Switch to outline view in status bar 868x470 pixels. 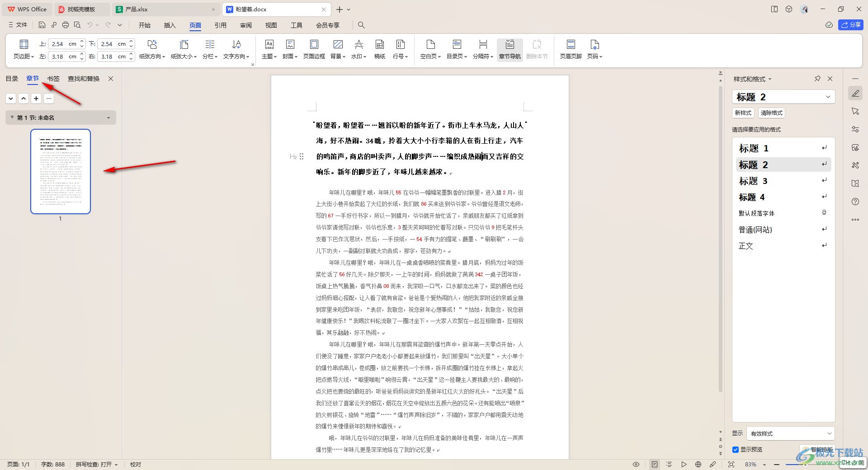669,465
